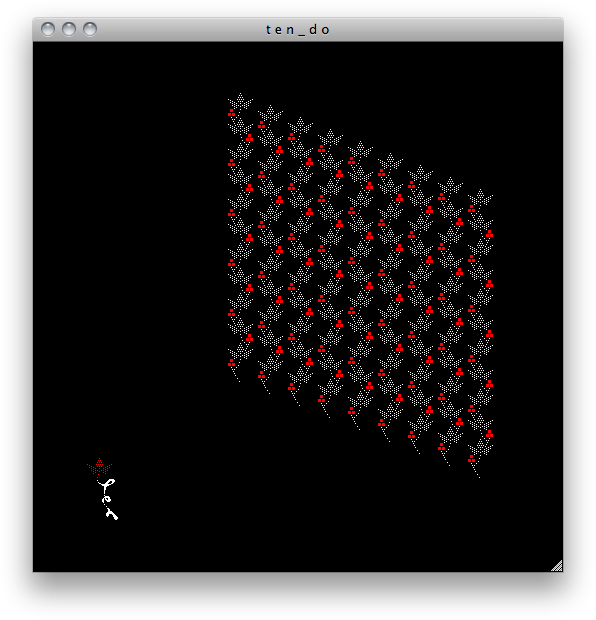Click the ten_do window title text

point(298,30)
